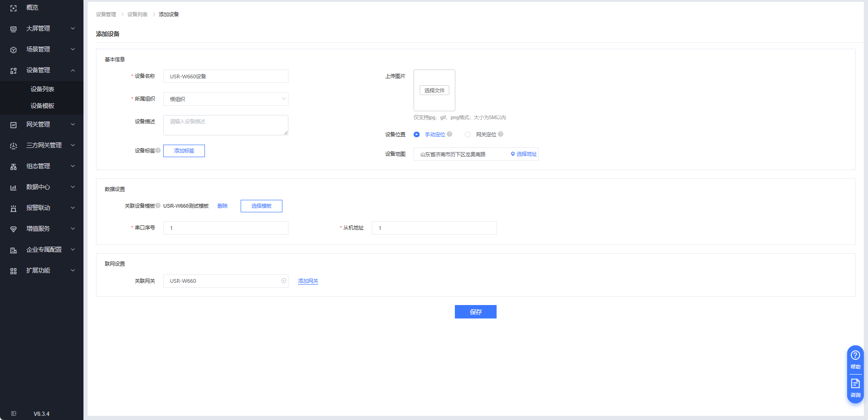Open the consultation document icon
Screen dimensions: 868x420
855,384
